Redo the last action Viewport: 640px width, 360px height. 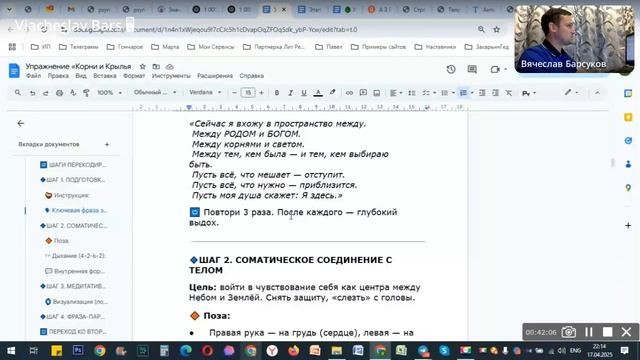tap(46, 93)
